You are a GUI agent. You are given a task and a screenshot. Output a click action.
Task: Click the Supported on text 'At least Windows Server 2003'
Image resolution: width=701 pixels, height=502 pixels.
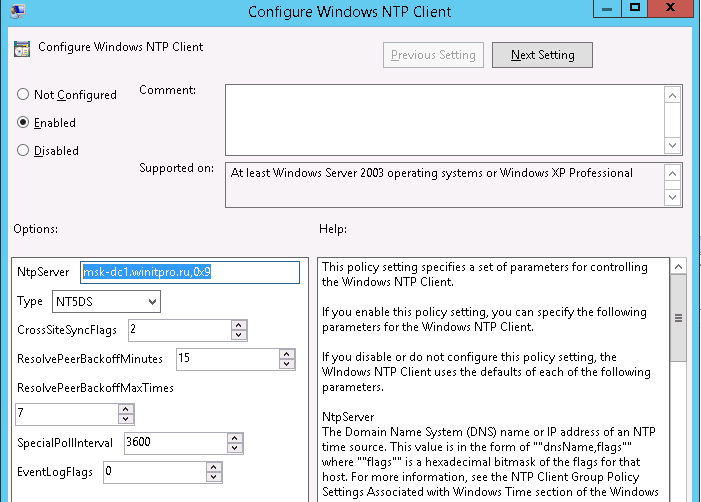coord(307,173)
